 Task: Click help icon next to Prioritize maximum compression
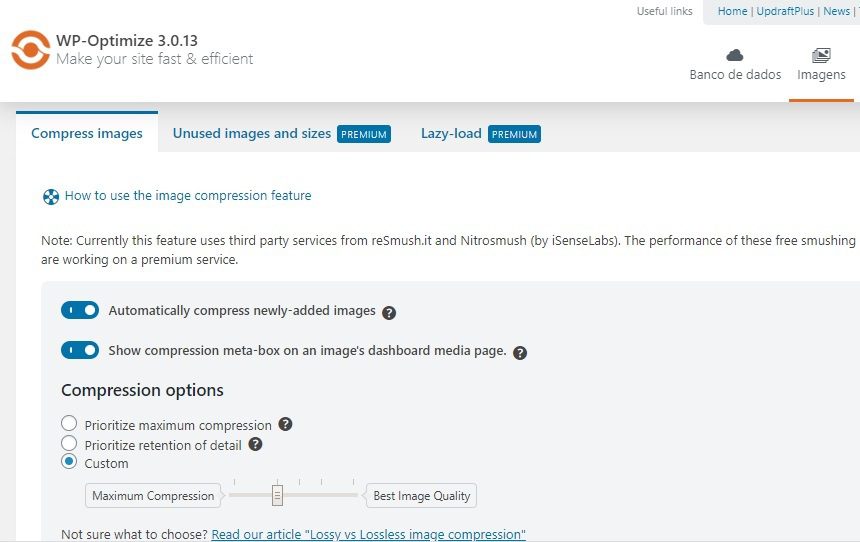[x=285, y=424]
